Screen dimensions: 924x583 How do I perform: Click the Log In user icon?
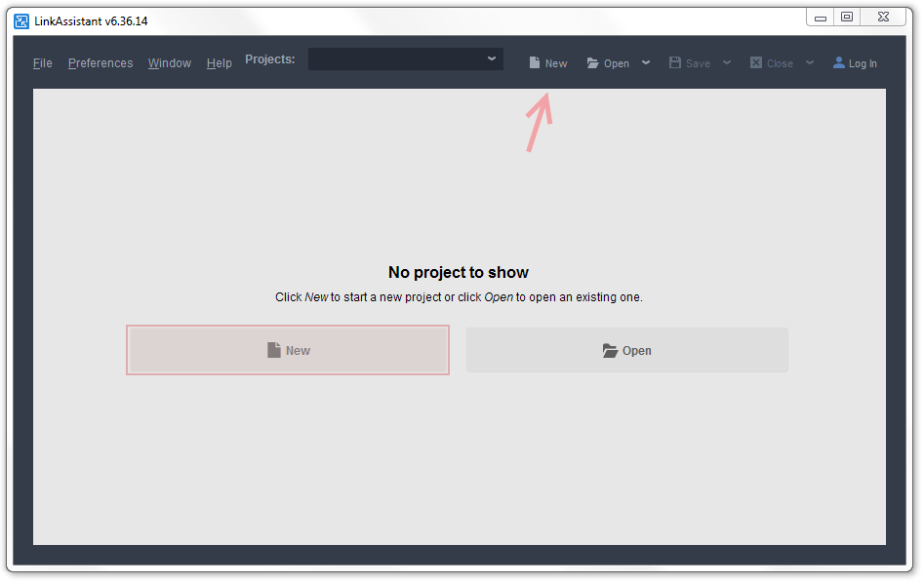click(839, 63)
